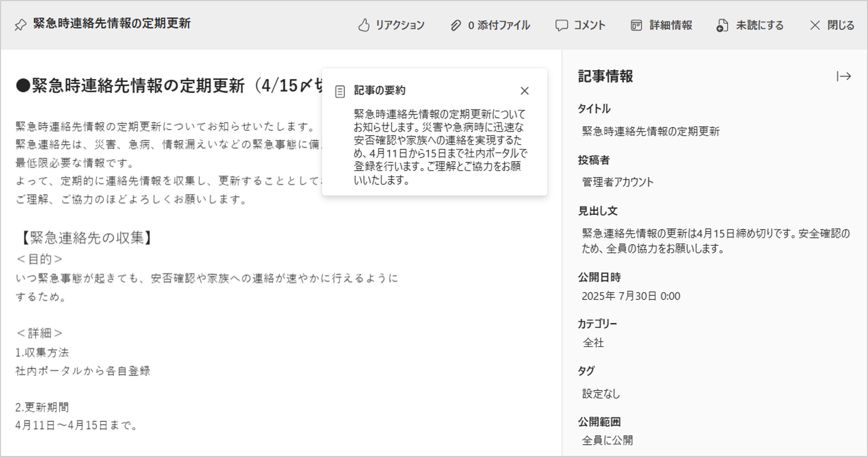Click the 詳細情報 text label
This screenshot has width=868, height=457.
click(671, 25)
